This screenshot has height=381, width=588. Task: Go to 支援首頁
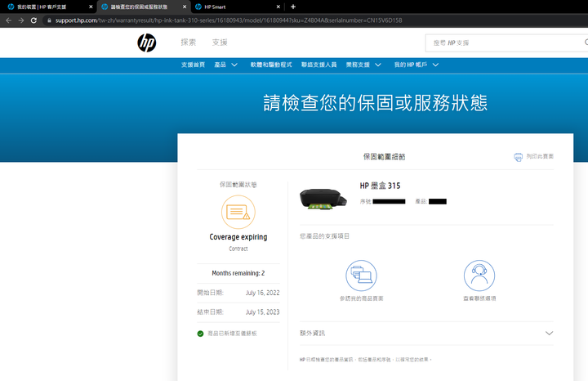click(x=193, y=65)
